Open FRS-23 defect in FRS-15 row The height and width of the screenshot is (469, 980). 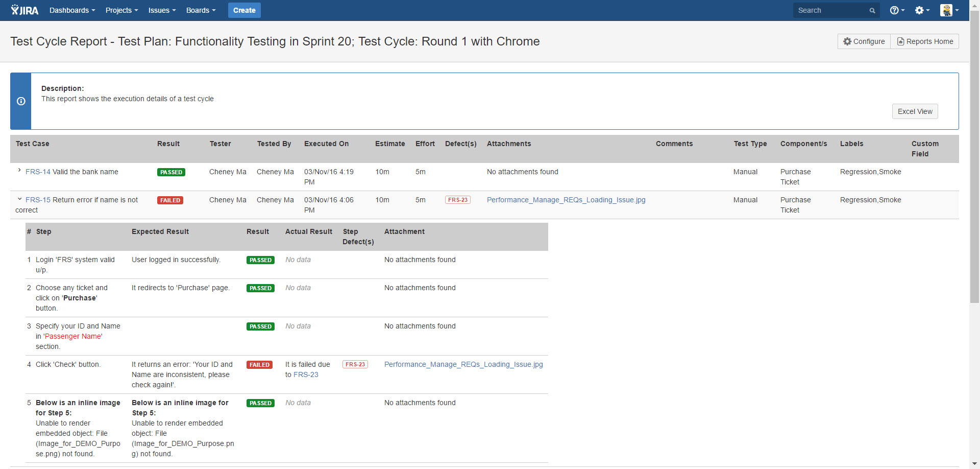(458, 200)
